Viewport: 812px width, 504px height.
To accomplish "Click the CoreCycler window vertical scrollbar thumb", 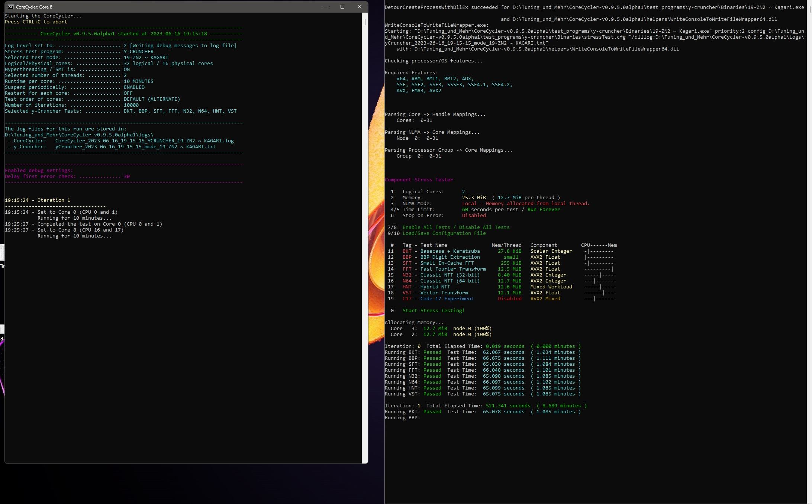I will coord(365,22).
